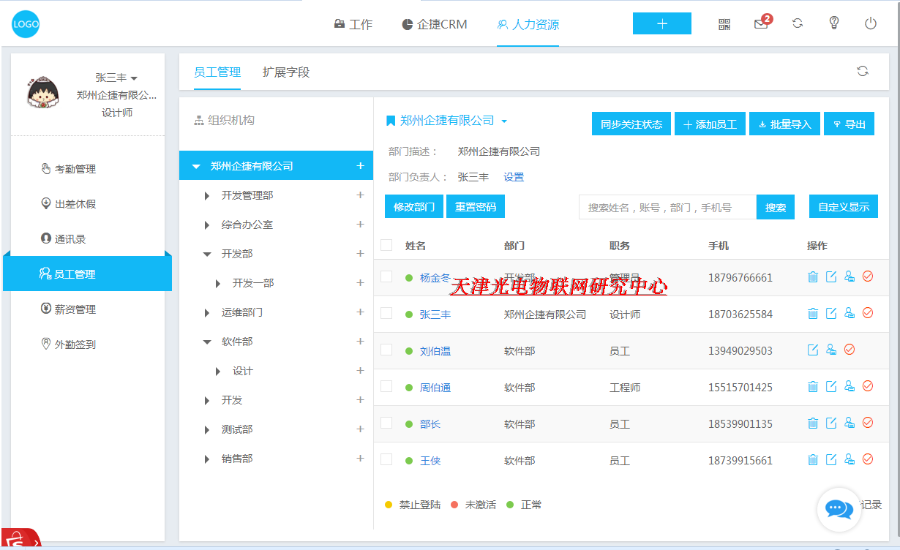Click the 自定义显示 button
This screenshot has height=550, width=900.
tap(843, 207)
